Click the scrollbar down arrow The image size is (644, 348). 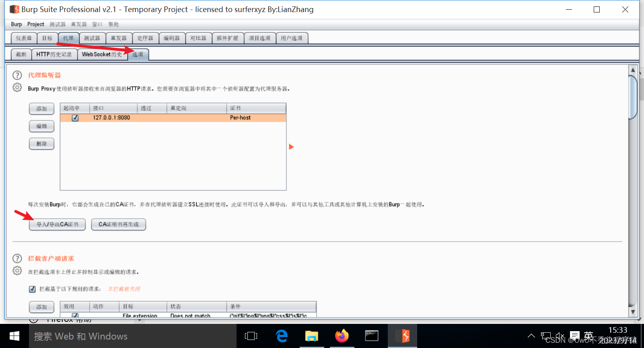coord(633,312)
